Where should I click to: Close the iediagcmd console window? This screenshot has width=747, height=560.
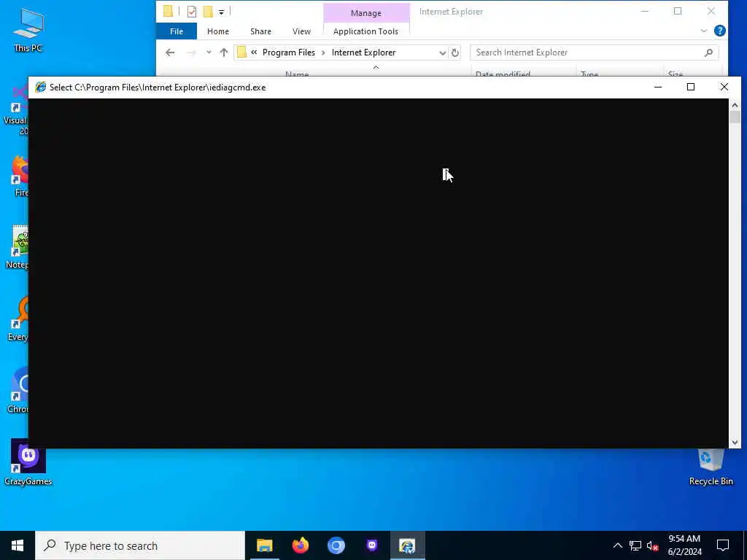(724, 87)
